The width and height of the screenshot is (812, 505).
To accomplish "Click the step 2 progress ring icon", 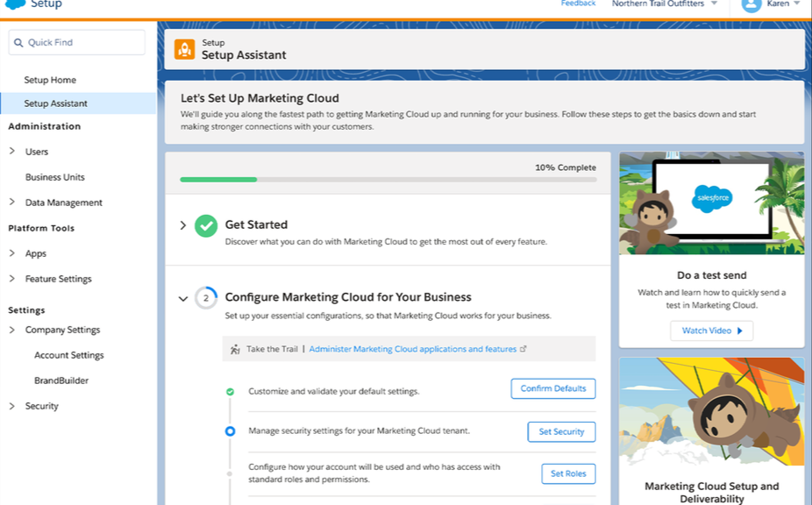I will (206, 298).
